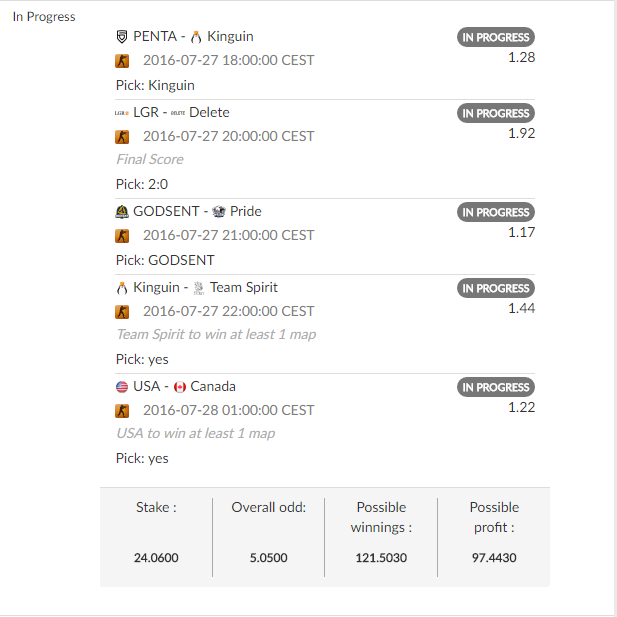617x617 pixels.
Task: Click the Pride team logo icon
Action: [x=219, y=212]
